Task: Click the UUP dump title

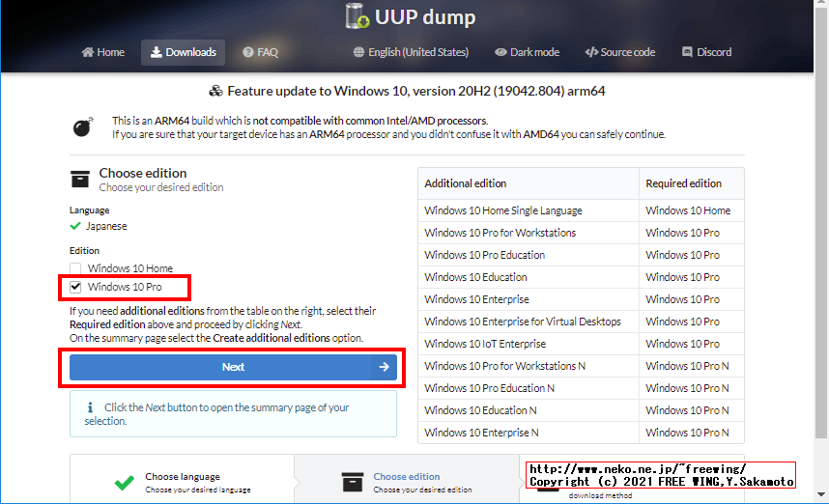Action: 425,17
